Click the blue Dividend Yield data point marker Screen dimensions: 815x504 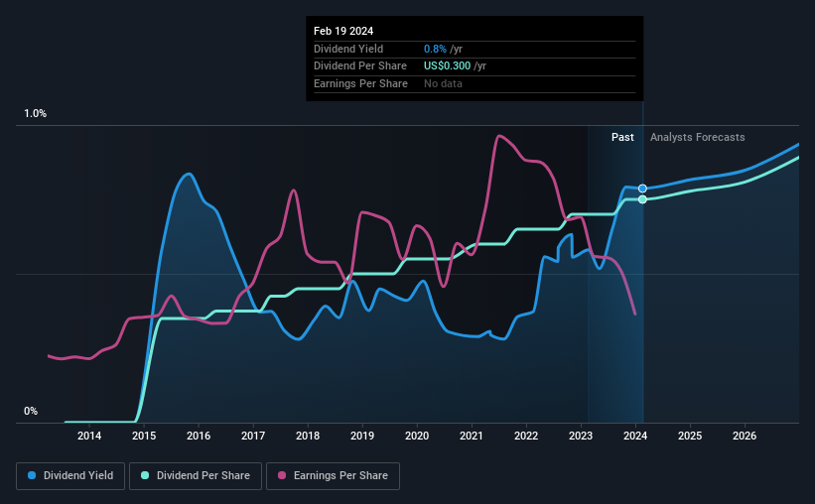pos(643,189)
